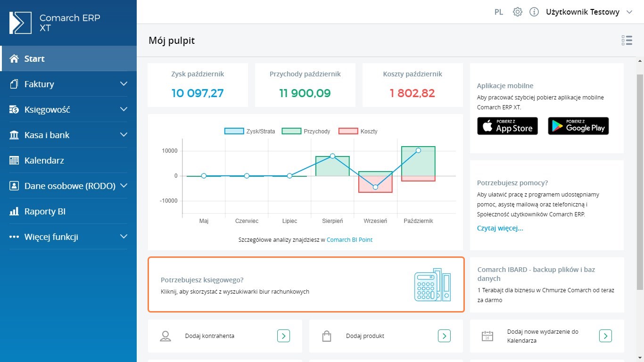Open the Księgowość menu item
Viewport: 644px width, 362px height.
click(x=68, y=109)
